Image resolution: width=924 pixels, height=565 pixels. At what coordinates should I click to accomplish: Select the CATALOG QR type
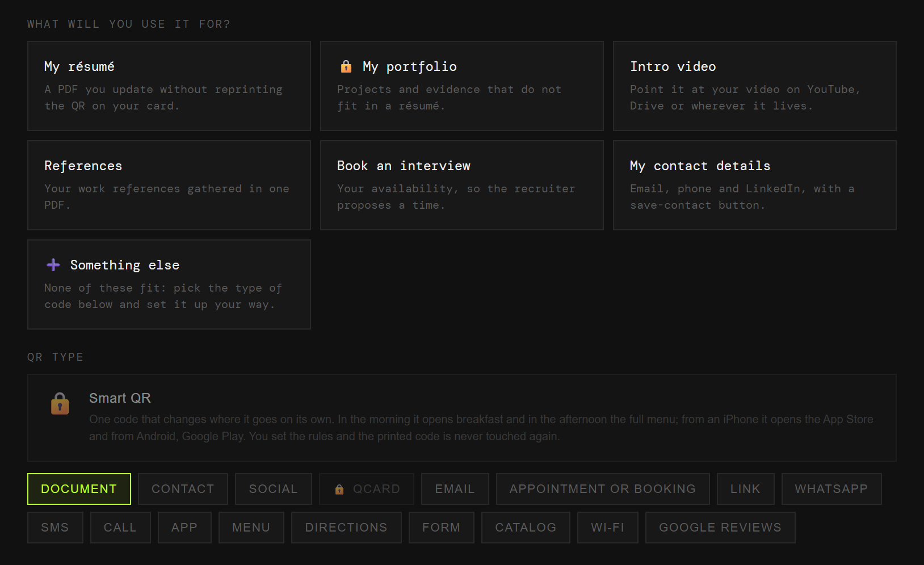[x=526, y=528]
